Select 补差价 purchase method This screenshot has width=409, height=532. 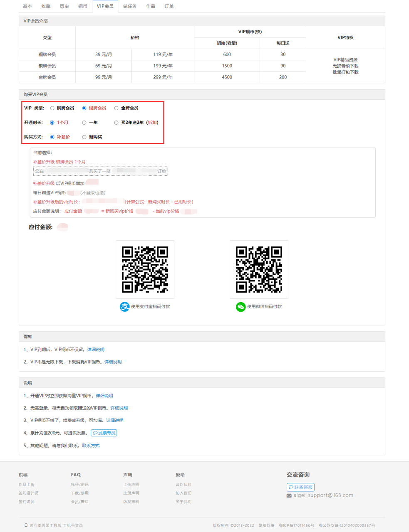(52, 137)
